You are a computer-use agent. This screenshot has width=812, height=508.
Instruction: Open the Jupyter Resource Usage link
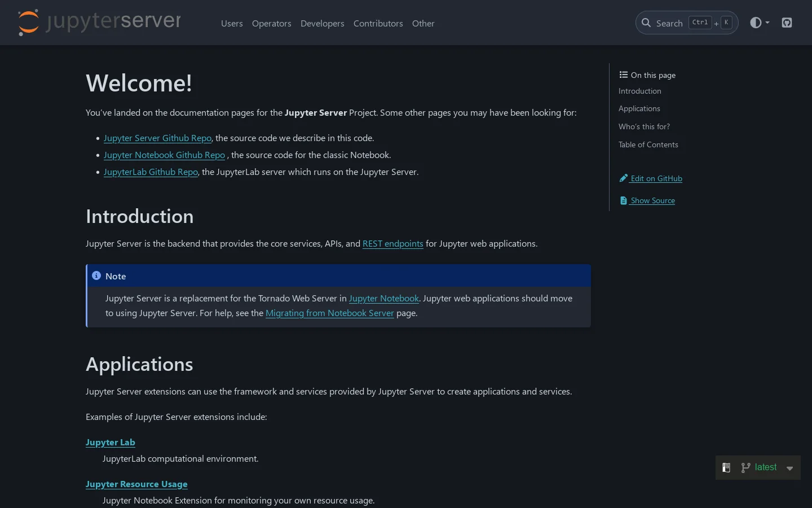click(x=136, y=484)
